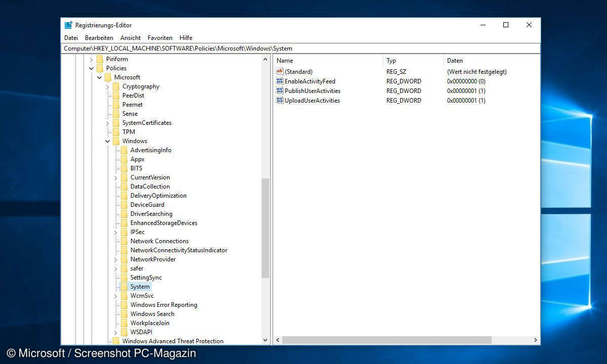
Task: Click the SystemCertificates folder icon
Action: [116, 123]
